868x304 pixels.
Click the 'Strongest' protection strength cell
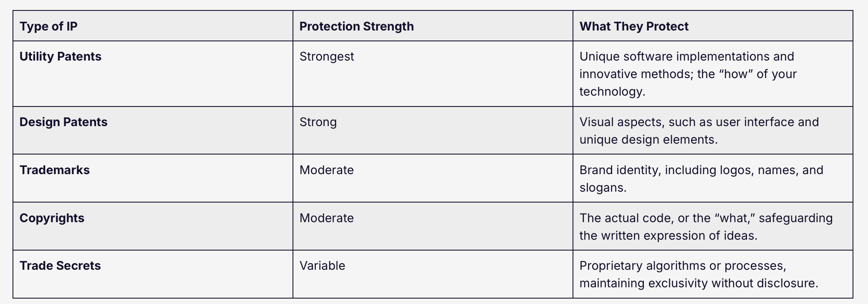click(327, 56)
